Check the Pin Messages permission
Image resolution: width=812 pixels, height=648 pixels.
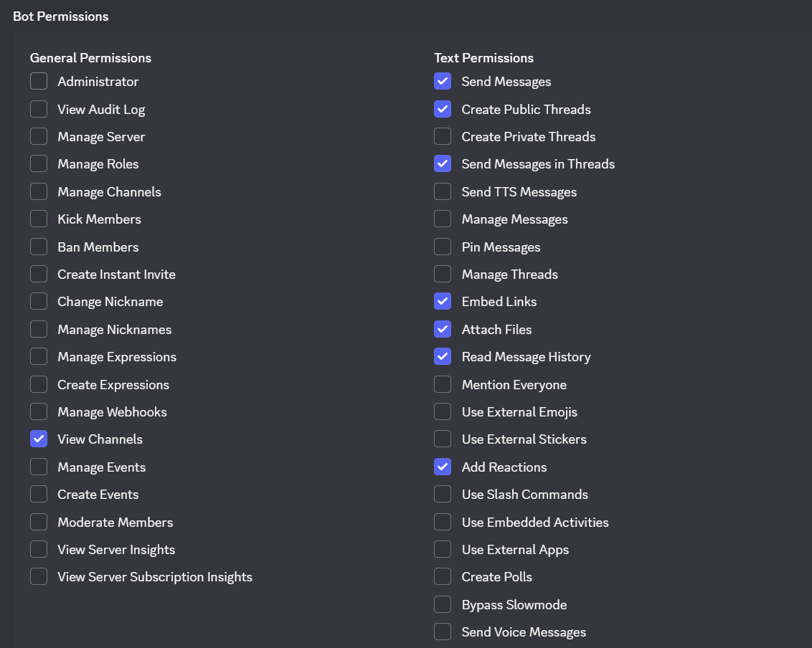click(x=443, y=247)
